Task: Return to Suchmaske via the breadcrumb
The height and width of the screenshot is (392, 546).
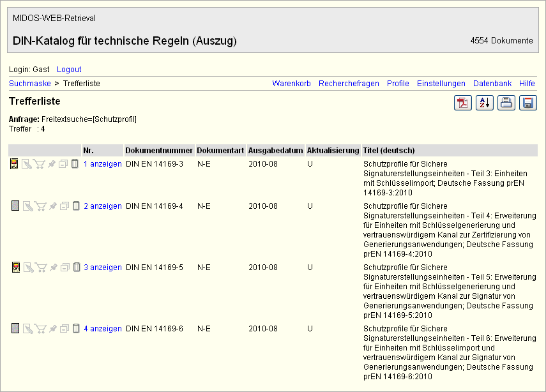Action: click(x=29, y=84)
